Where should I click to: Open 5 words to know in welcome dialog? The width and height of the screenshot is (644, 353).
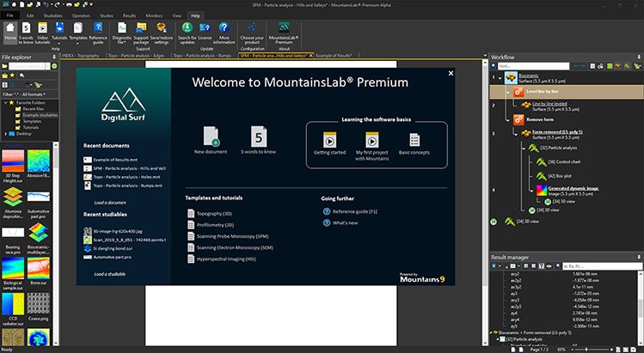tap(258, 140)
